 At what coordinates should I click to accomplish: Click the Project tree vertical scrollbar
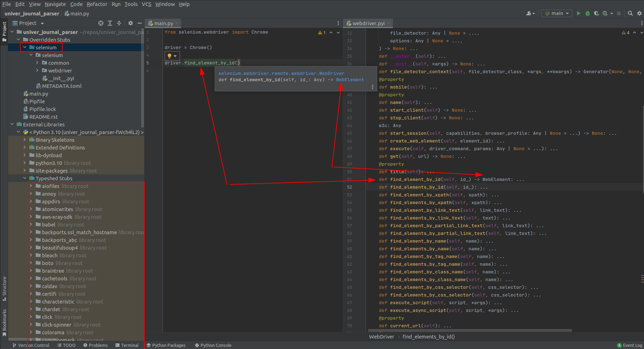pyautogui.click(x=143, y=78)
